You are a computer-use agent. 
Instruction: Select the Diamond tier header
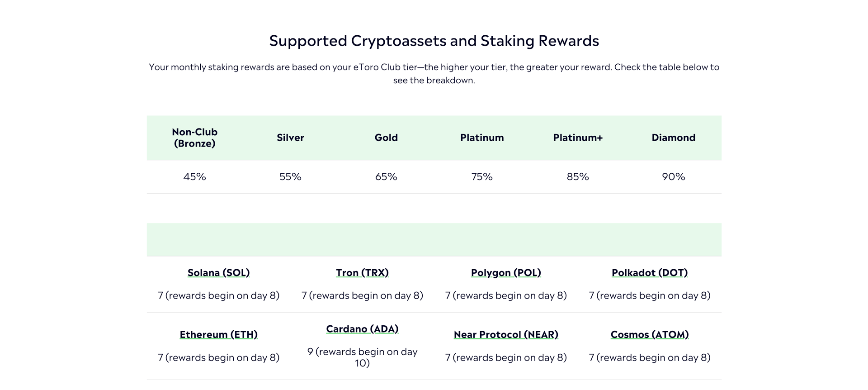click(674, 138)
